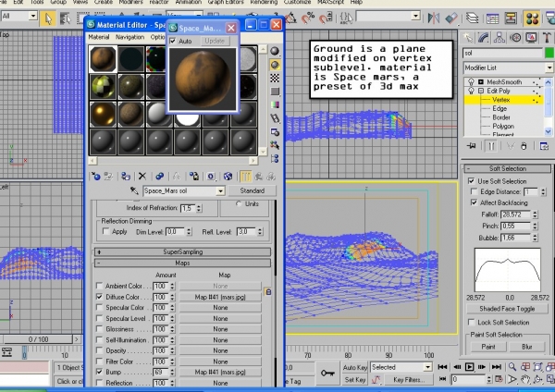Toggle Backlight icon in Material Editor
This screenshot has height=392, width=555.
[275, 65]
